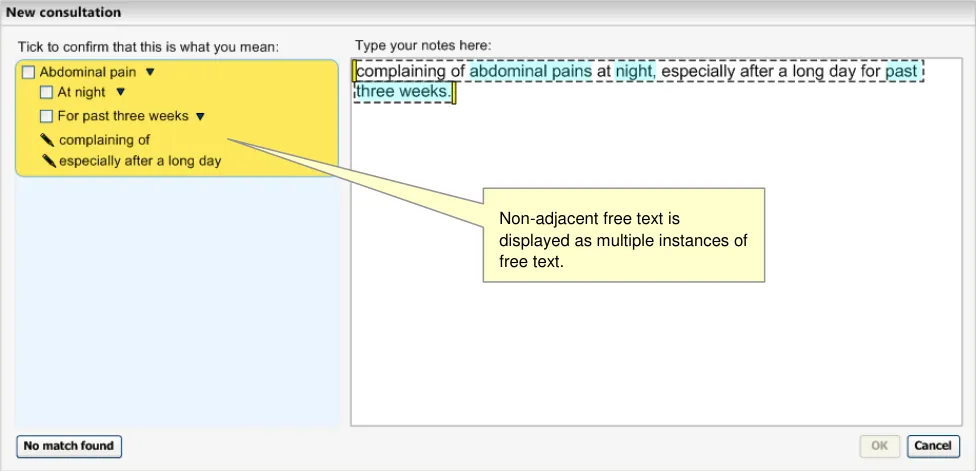This screenshot has width=976, height=472.
Task: Enable the At night checkbox
Action: 46,93
